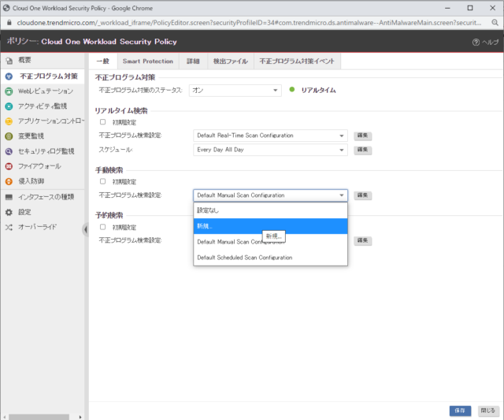Choose Default Manual Scan Configuration list option
The image size is (504, 420).
(x=270, y=242)
